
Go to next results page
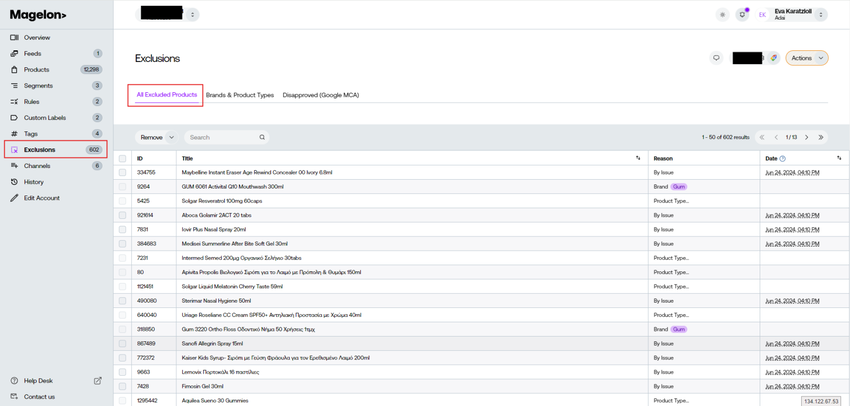click(x=807, y=138)
